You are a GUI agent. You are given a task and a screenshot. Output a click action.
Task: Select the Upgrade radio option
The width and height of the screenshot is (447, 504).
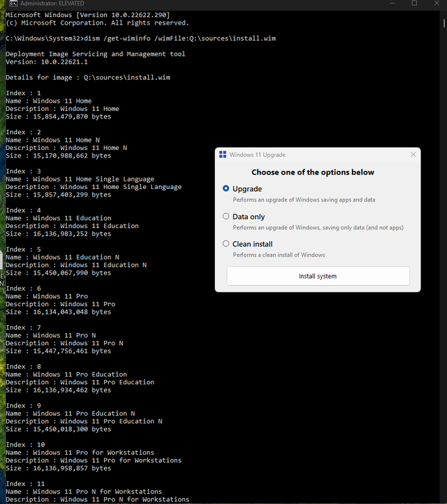point(226,188)
